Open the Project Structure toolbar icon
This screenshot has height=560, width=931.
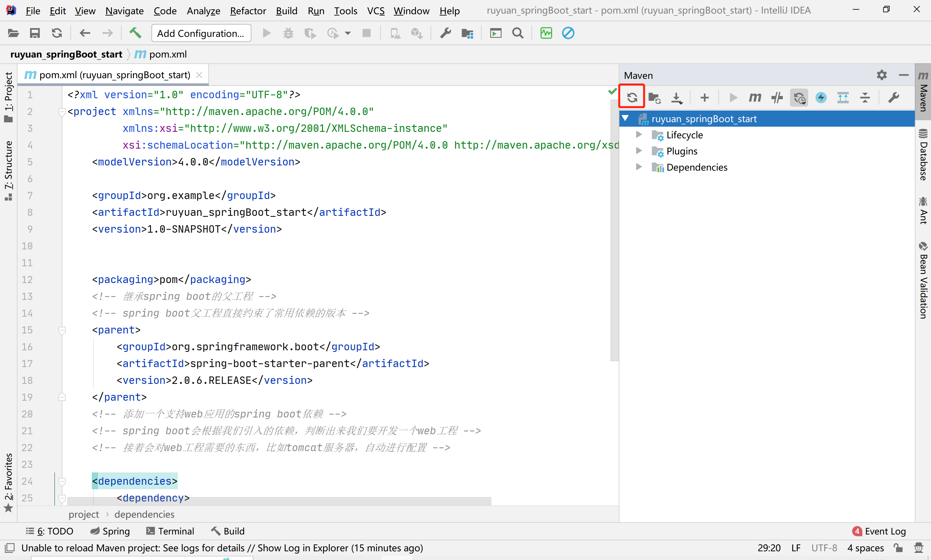point(467,33)
